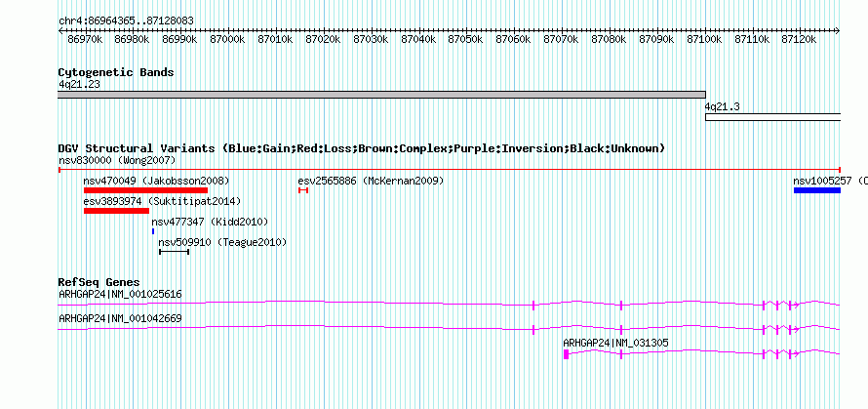Click the red nsv470049 loss bar
Viewport: 868px width, 409px height.
pyautogui.click(x=145, y=190)
